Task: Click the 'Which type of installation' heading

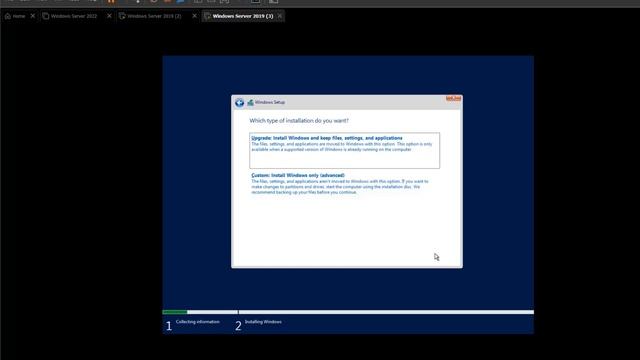Action: 299,120
